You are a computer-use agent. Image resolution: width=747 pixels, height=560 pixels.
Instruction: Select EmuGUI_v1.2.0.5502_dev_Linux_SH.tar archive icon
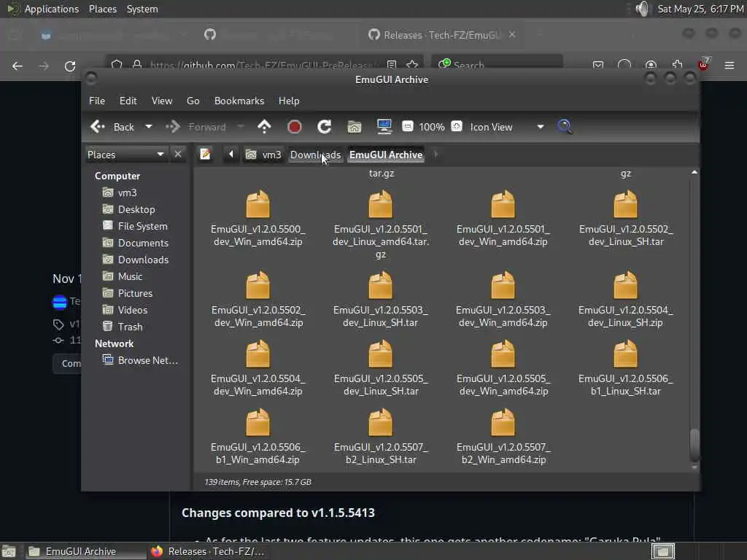point(625,204)
